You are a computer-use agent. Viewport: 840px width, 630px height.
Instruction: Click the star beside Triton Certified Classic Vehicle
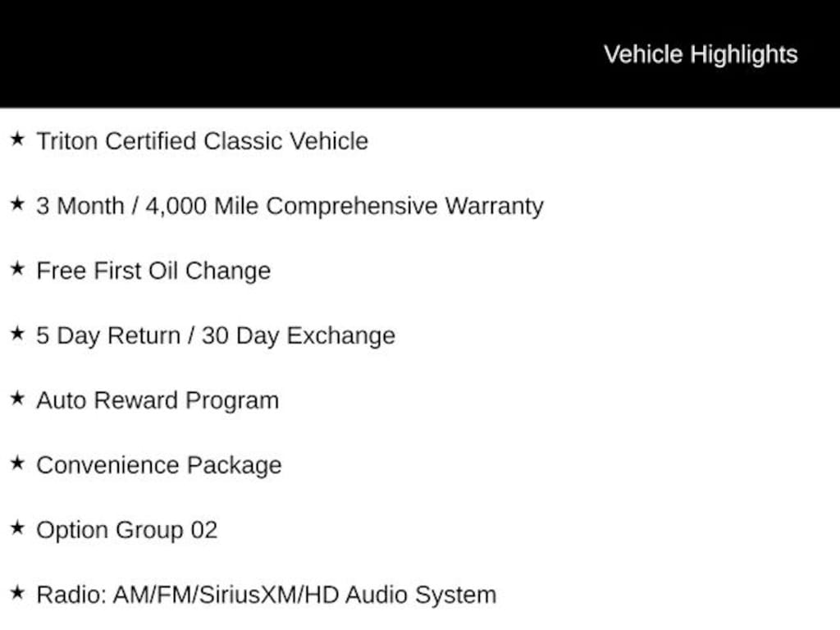pyautogui.click(x=17, y=139)
